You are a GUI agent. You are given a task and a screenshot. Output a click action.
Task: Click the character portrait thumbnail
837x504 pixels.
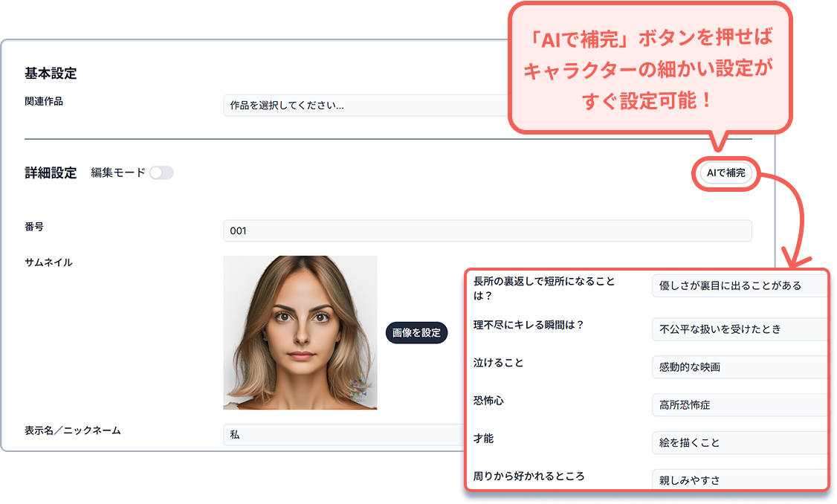pyautogui.click(x=300, y=332)
